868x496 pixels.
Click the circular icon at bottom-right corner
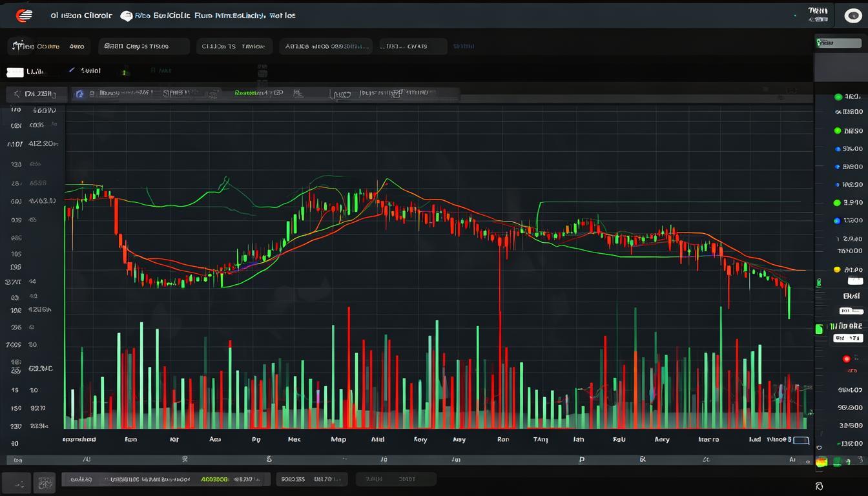[819, 486]
